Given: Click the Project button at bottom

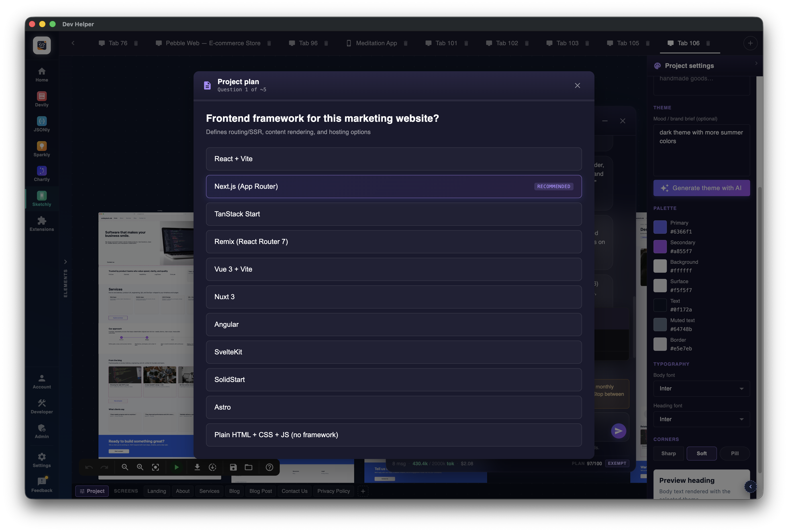Looking at the screenshot, I should click(92, 491).
